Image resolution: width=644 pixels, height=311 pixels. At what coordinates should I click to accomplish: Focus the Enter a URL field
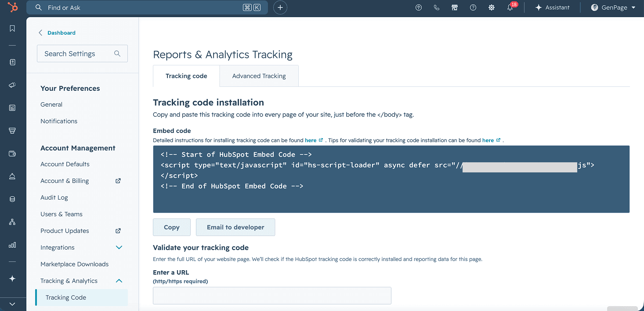click(x=272, y=296)
